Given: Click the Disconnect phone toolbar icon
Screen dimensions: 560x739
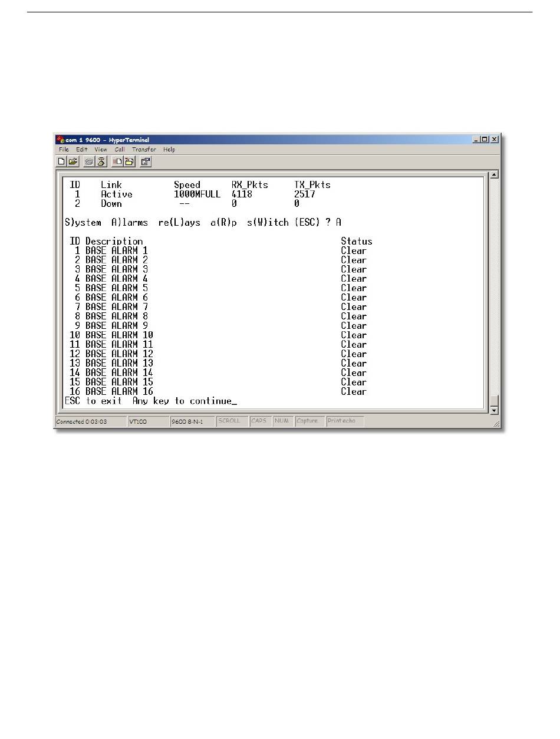Looking at the screenshot, I should click(x=101, y=161).
